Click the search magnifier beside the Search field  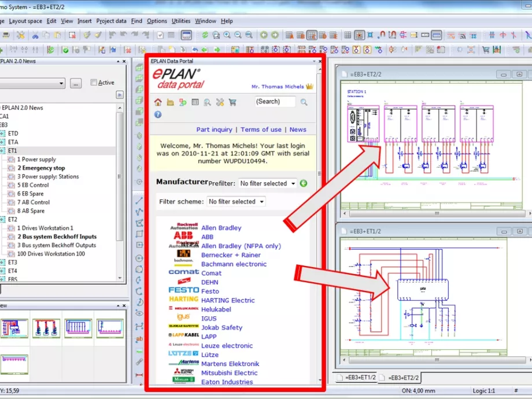point(304,102)
